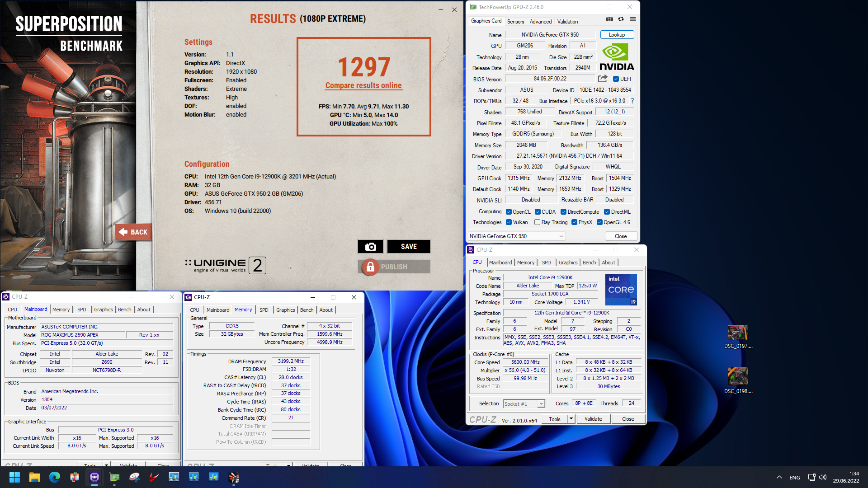Image resolution: width=868 pixels, height=488 pixels.
Task: Click DRAM Frequency value 3199.2 MHz
Action: tap(291, 361)
